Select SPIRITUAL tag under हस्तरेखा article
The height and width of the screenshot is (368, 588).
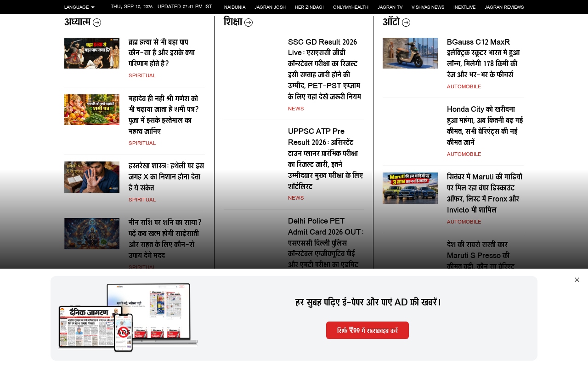point(142,200)
